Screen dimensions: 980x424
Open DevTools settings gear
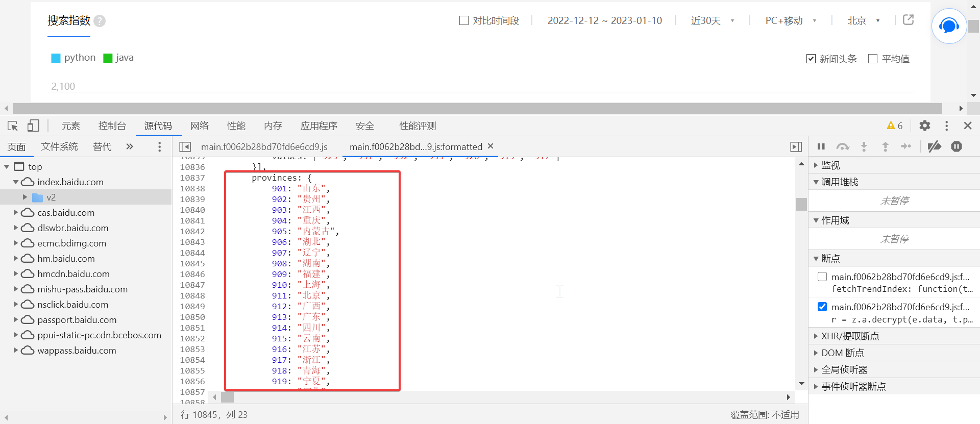pyautogui.click(x=925, y=126)
